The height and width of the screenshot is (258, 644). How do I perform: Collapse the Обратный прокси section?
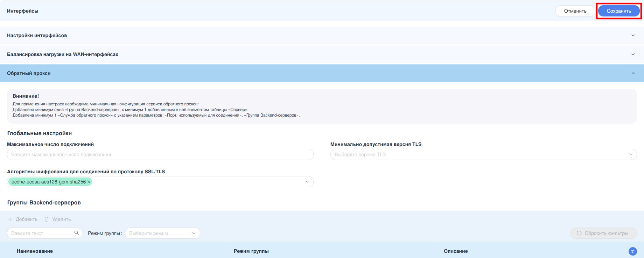pos(633,73)
